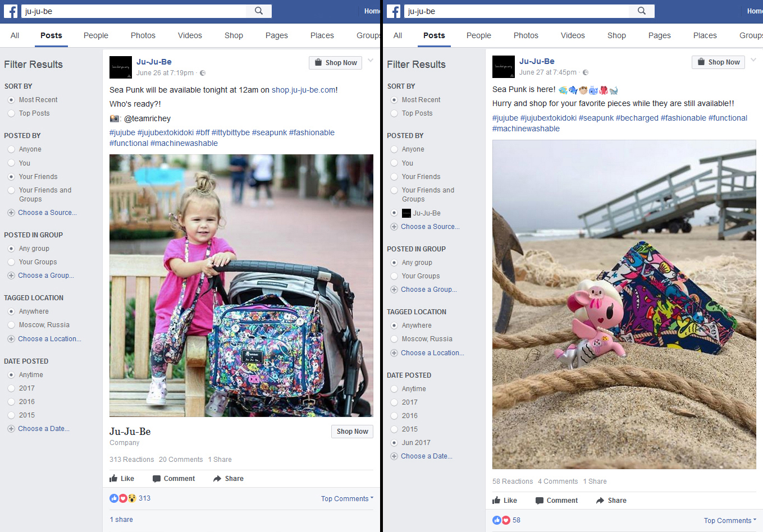Share the June 27 post
The width and height of the screenshot is (763, 532).
611,501
